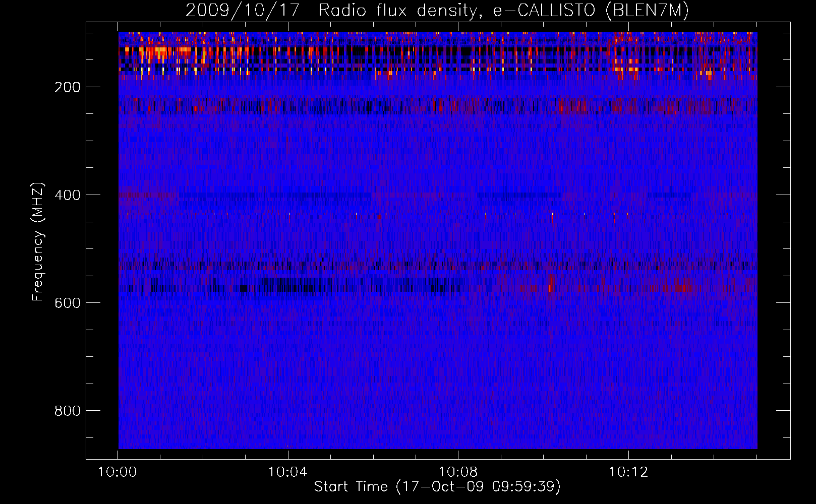Click the 200 frequency tick label
The height and width of the screenshot is (504, 816).
pos(68,87)
